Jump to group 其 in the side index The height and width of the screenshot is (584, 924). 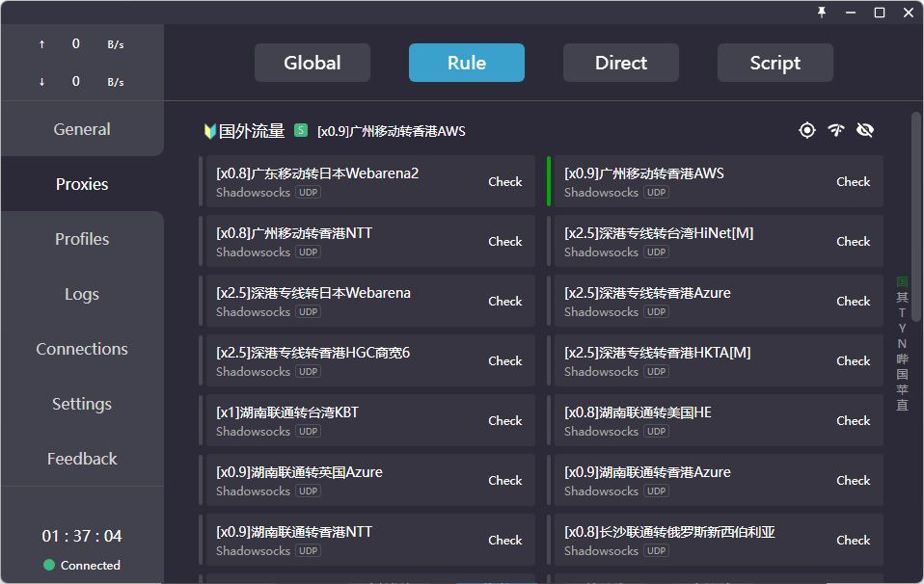coord(902,297)
